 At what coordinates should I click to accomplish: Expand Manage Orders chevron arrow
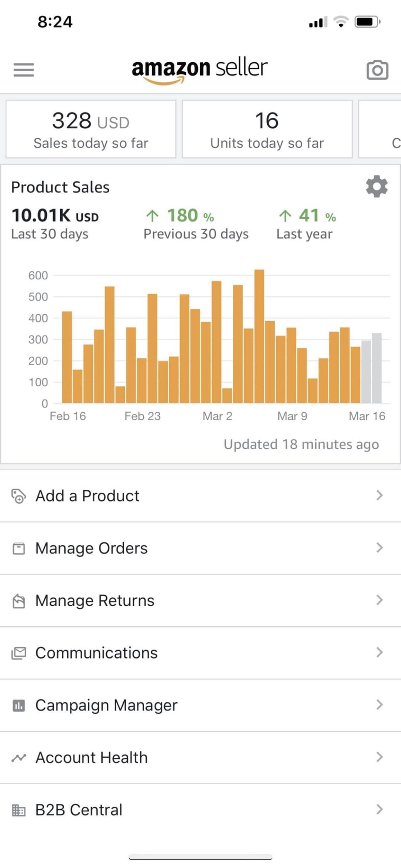[x=379, y=548]
